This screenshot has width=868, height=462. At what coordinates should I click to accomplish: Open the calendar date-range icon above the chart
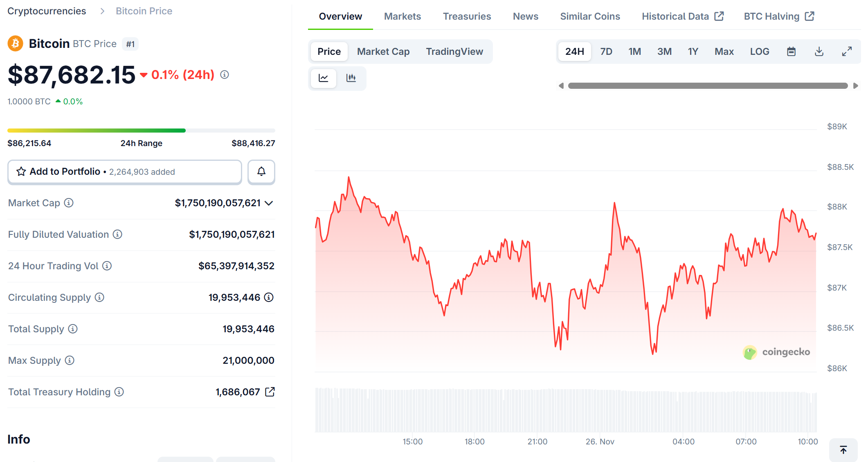(791, 51)
